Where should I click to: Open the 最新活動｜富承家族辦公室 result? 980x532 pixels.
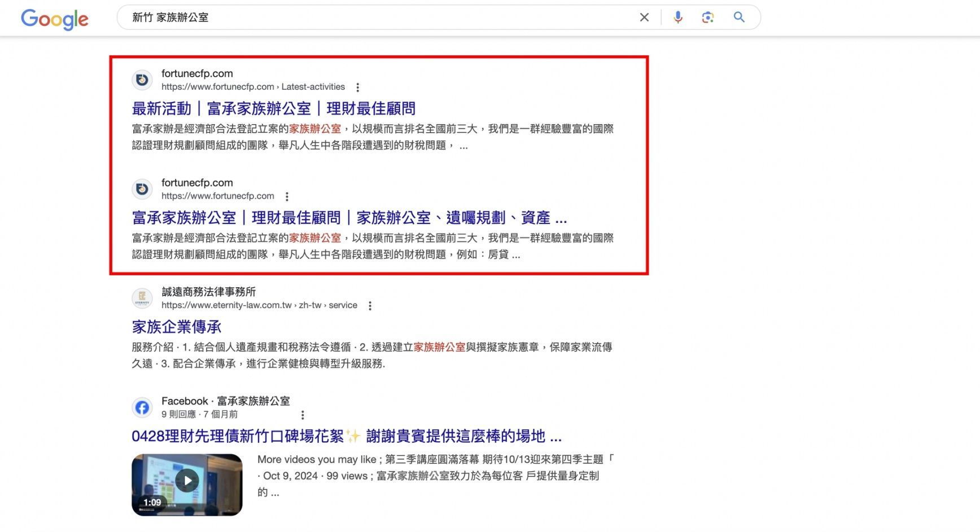click(274, 108)
